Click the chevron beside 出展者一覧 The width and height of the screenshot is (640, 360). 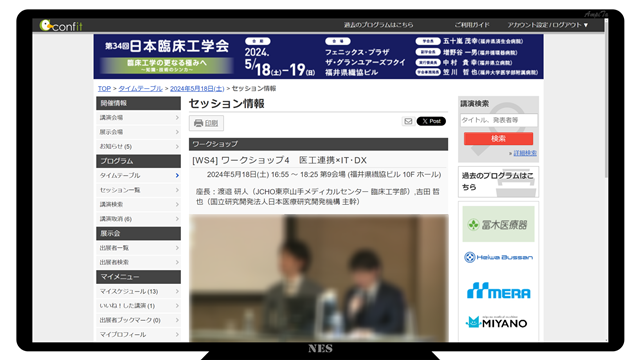177,248
